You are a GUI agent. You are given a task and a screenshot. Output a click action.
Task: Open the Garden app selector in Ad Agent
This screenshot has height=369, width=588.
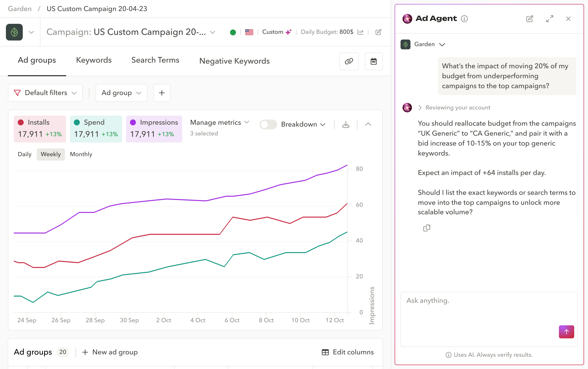pos(430,44)
